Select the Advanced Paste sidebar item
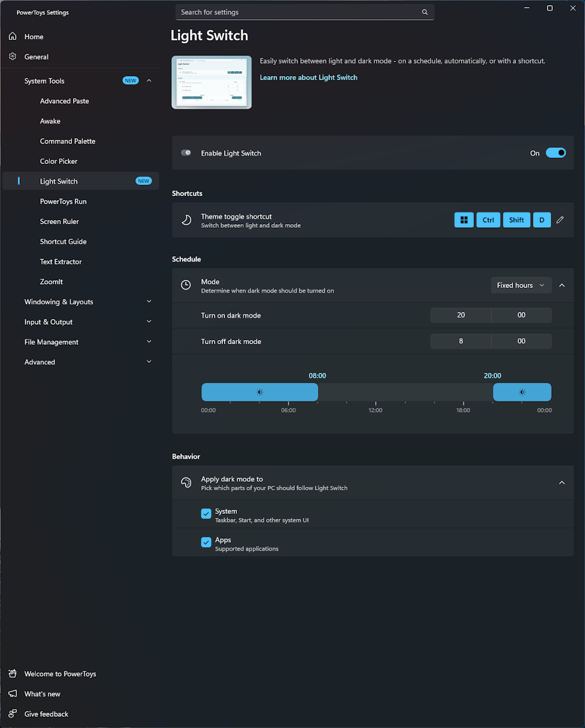This screenshot has width=585, height=728. [x=64, y=101]
